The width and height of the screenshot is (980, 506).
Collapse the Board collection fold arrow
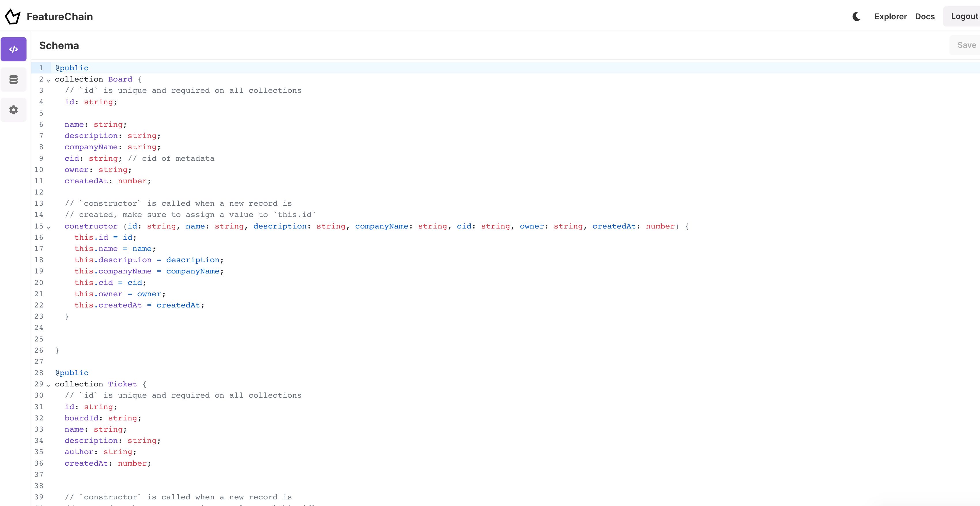click(48, 80)
